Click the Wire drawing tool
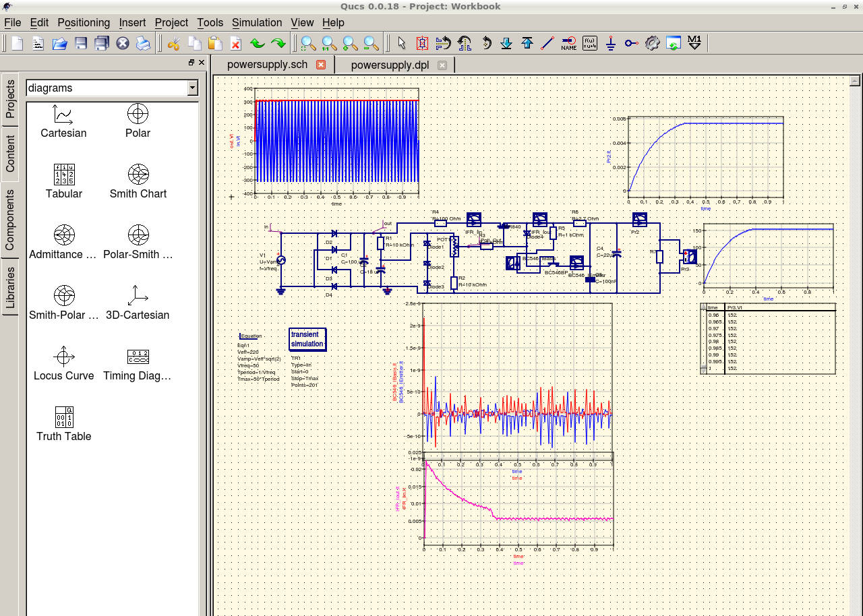This screenshot has width=863, height=616. point(547,44)
